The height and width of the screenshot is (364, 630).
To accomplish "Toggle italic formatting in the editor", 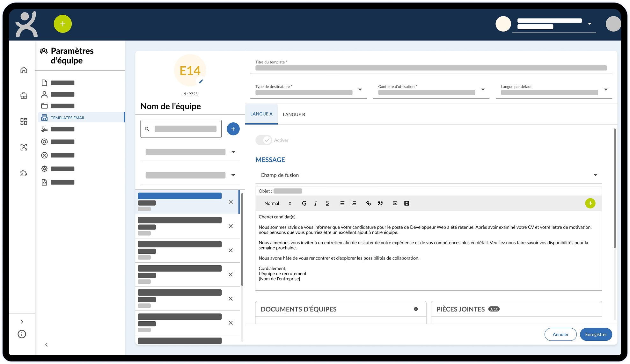I will coord(316,203).
